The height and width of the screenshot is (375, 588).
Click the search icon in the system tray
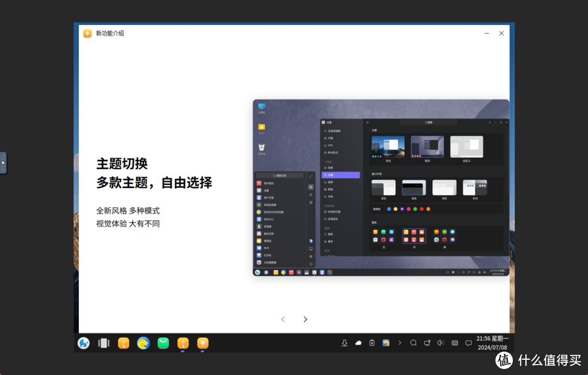pos(414,343)
